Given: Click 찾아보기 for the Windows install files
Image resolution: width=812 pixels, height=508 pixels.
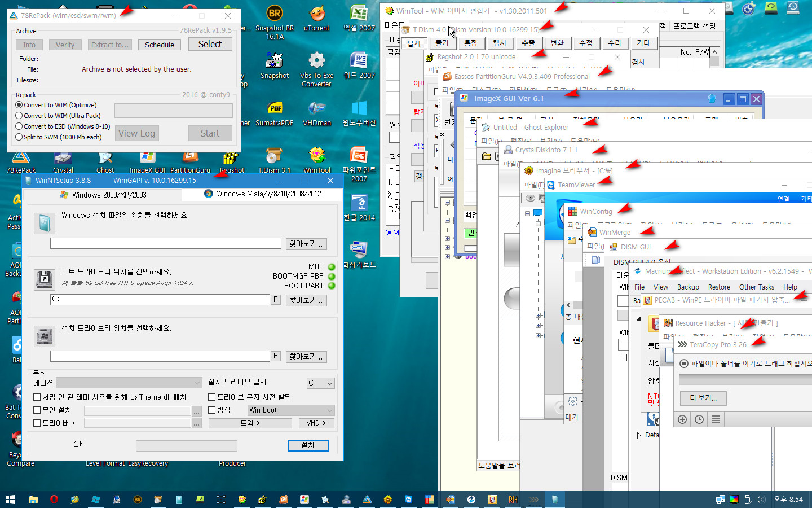Looking at the screenshot, I should [306, 244].
